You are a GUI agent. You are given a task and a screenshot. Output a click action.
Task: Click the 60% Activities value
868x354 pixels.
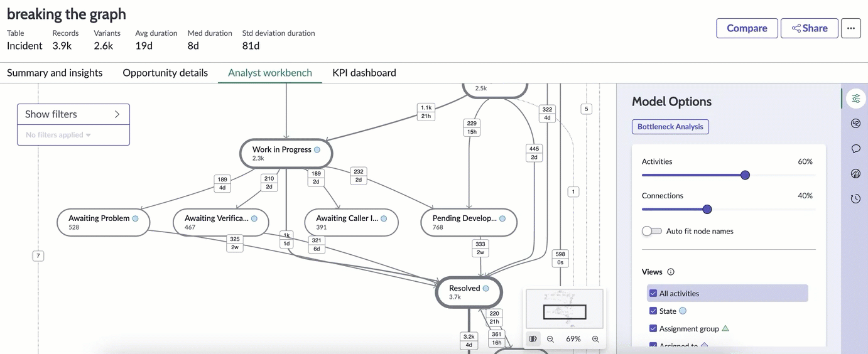coord(805,161)
